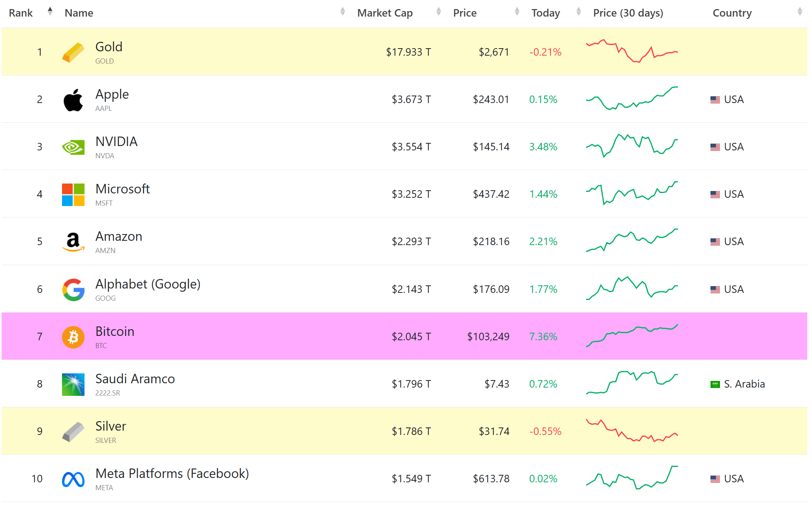
Task: Sort by Country column arrows
Action: tap(799, 11)
